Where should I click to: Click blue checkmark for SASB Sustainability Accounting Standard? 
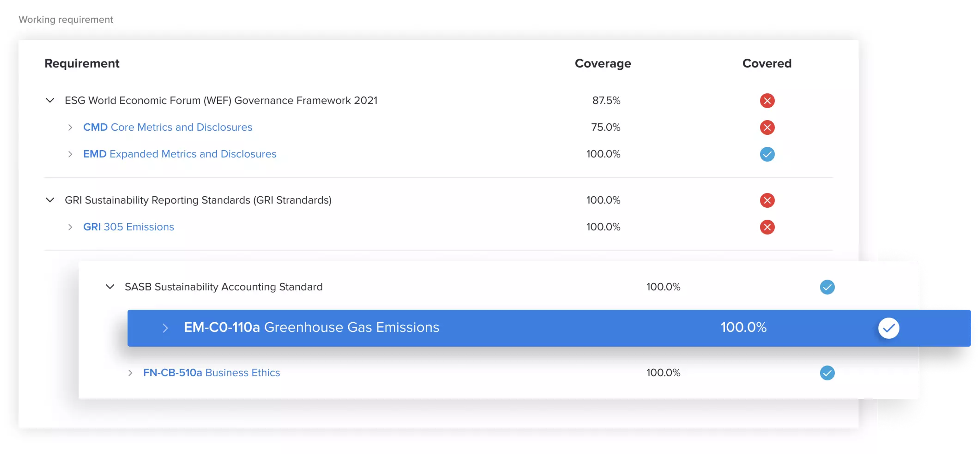pos(827,287)
